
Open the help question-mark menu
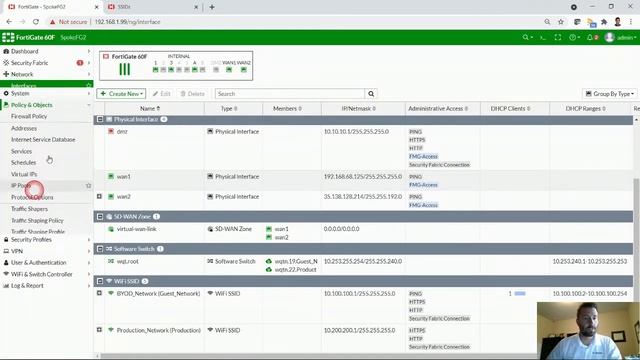click(x=574, y=37)
